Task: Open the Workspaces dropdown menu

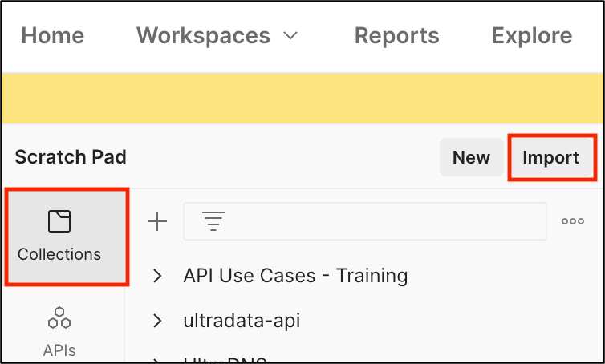Action: [x=217, y=35]
